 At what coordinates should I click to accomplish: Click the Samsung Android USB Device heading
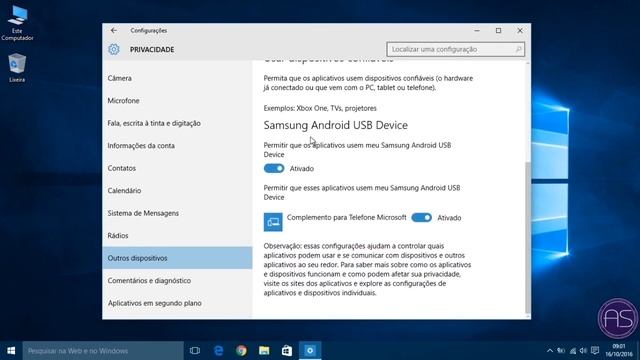pos(336,125)
